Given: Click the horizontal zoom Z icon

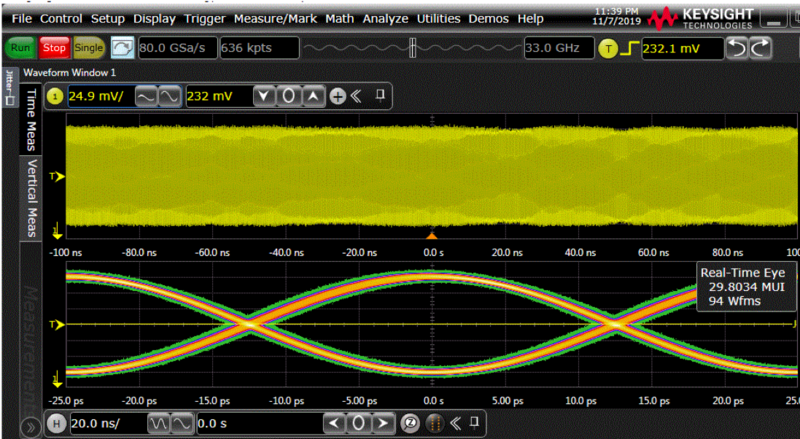Looking at the screenshot, I should [x=410, y=423].
